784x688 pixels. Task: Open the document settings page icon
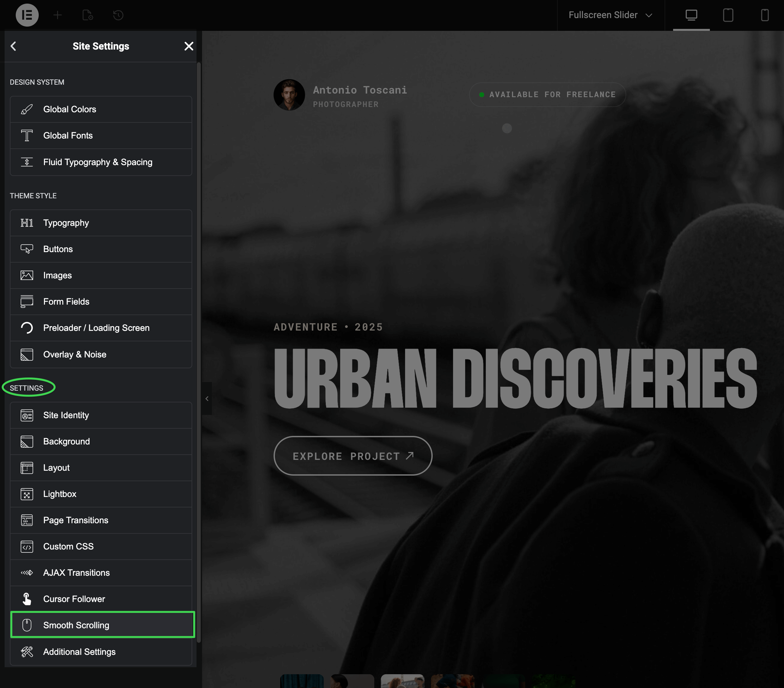[x=88, y=15]
